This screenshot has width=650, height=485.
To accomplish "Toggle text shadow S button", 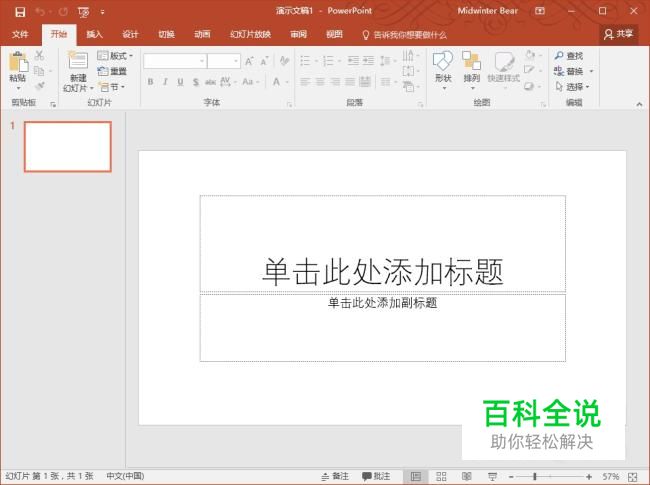I will point(196,82).
